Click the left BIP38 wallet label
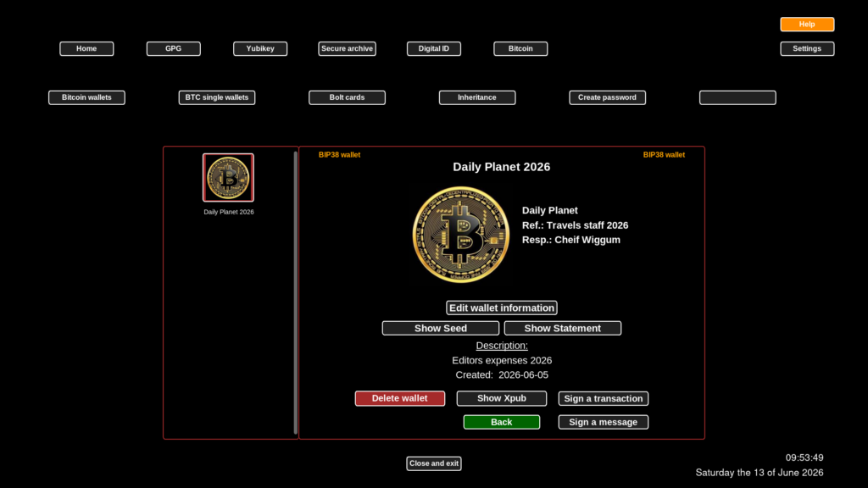This screenshot has height=488, width=868. (x=339, y=155)
